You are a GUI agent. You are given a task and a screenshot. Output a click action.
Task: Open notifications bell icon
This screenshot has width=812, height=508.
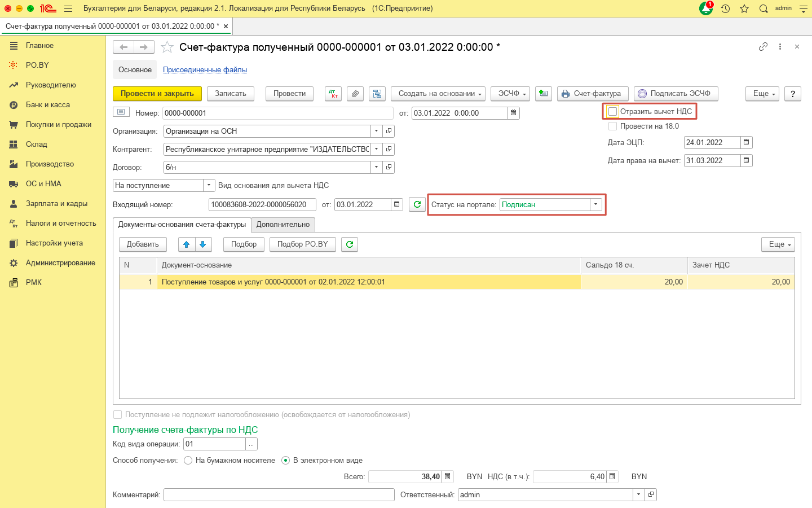coord(706,8)
